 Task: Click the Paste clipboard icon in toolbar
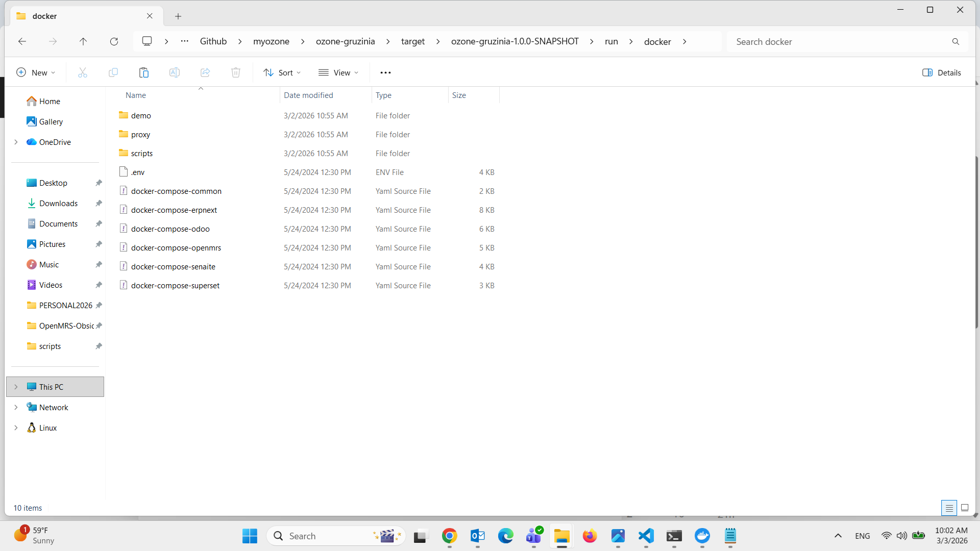pos(144,72)
